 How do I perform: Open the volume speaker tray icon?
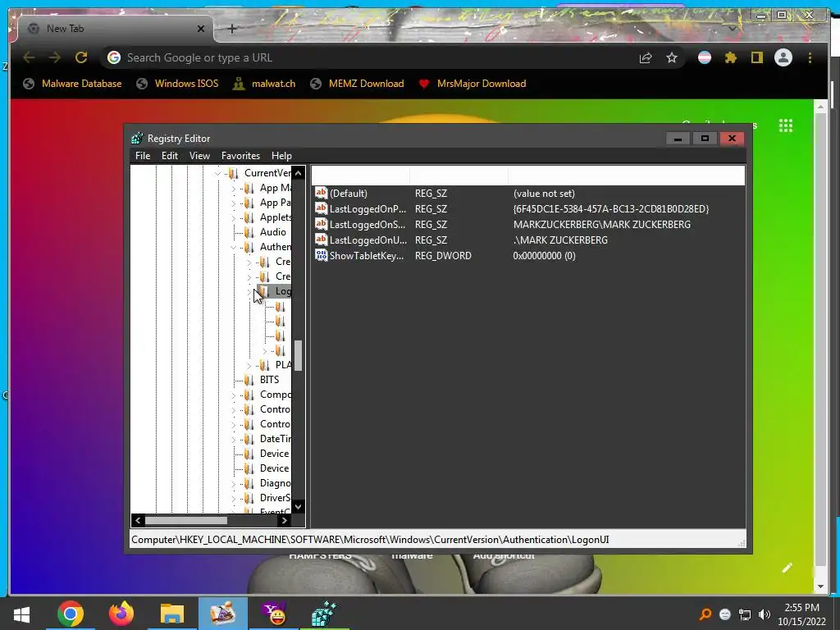click(764, 614)
